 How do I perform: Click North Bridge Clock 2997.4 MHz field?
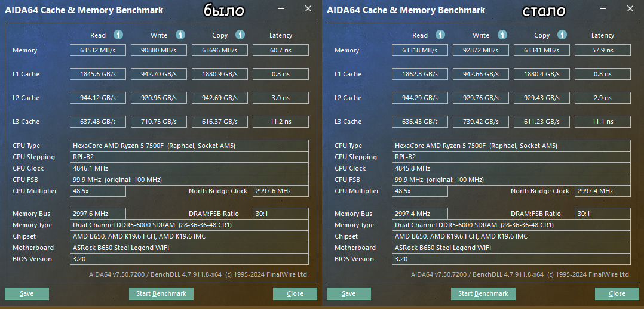(x=603, y=191)
